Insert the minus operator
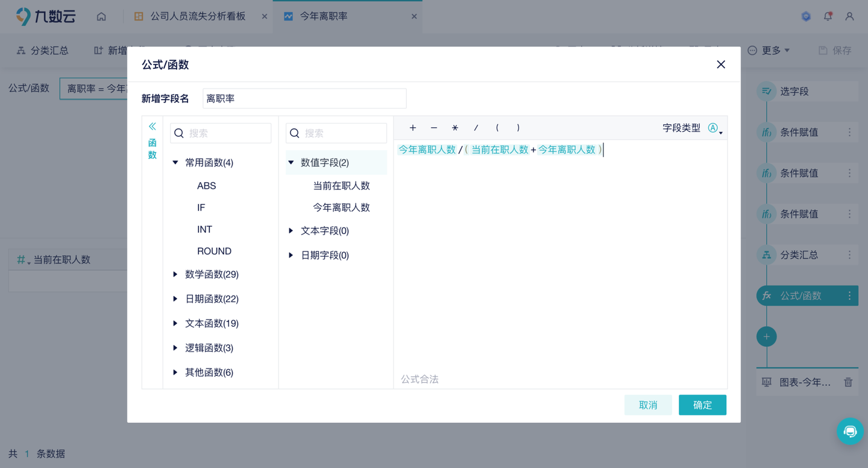868x468 pixels. [434, 128]
